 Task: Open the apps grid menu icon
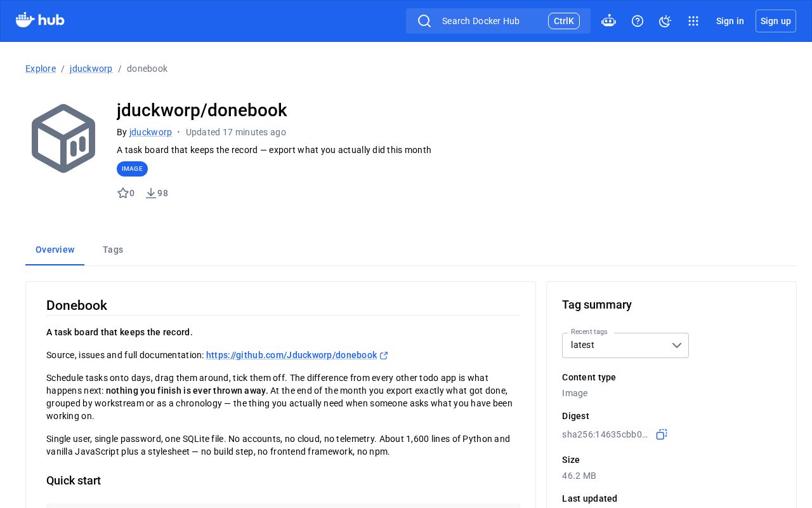coord(693,21)
